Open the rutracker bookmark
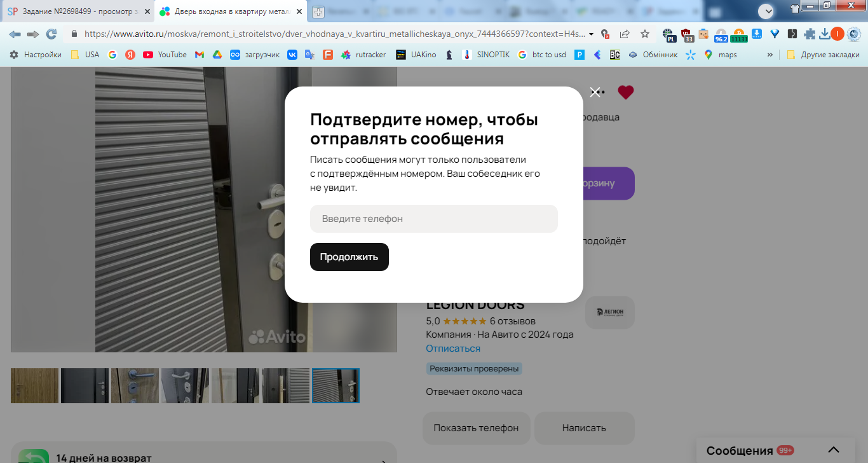This screenshot has width=868, height=463. click(x=363, y=55)
